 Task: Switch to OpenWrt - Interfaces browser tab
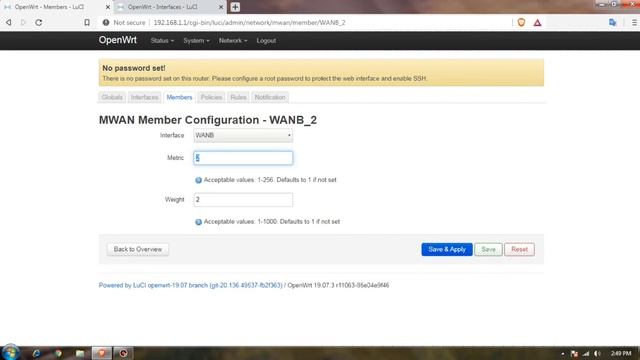[170, 7]
